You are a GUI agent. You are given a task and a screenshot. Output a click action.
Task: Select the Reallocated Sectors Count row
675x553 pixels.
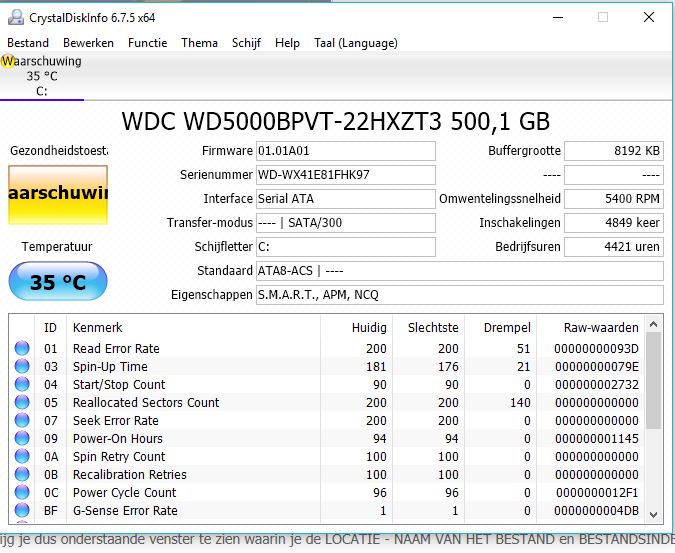coord(327,402)
